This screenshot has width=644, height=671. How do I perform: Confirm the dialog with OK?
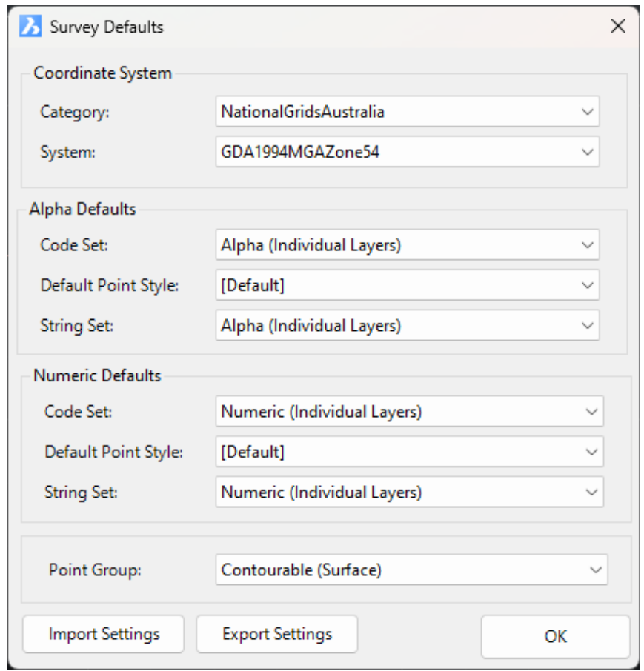pyautogui.click(x=555, y=636)
